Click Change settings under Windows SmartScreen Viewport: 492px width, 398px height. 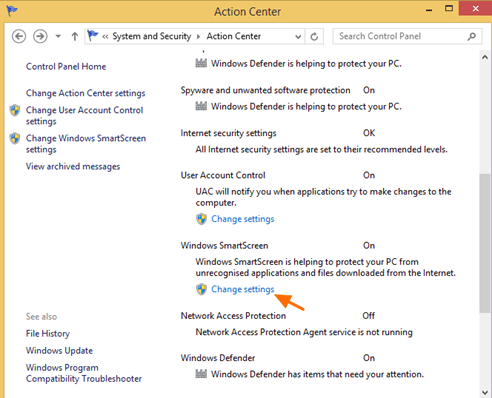tap(243, 289)
